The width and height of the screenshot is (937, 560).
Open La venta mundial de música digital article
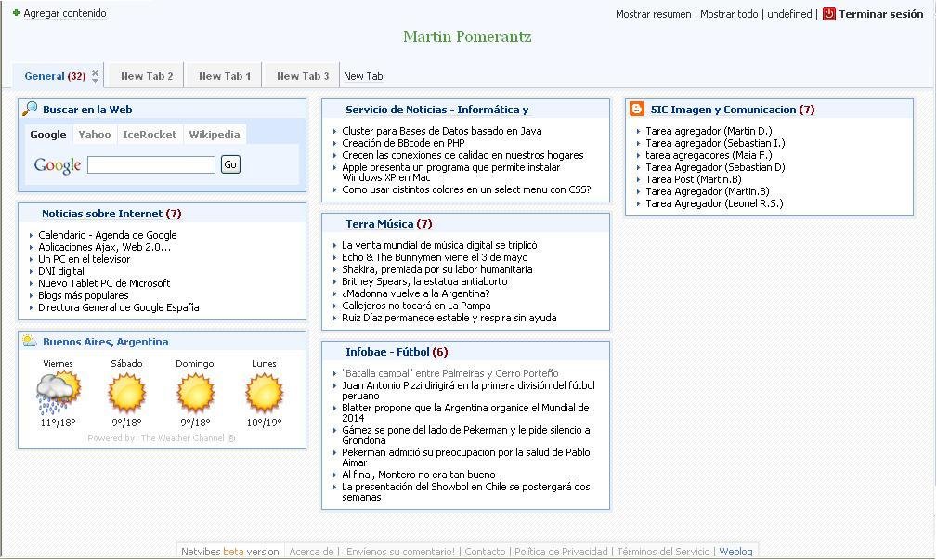(x=439, y=245)
